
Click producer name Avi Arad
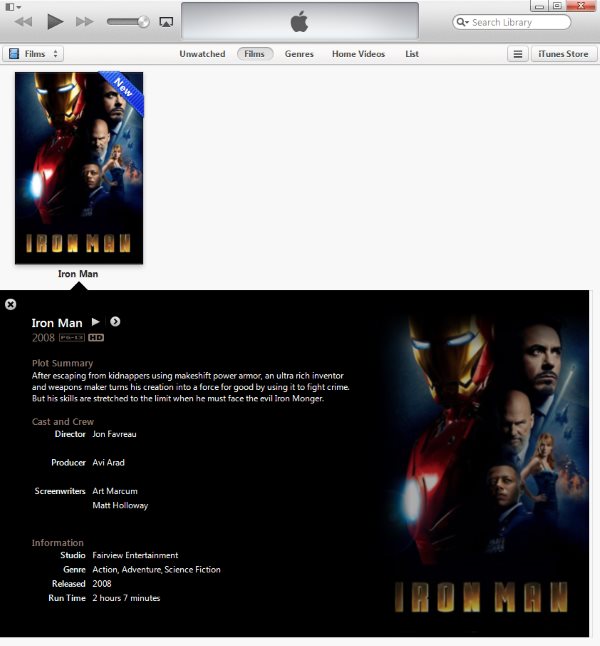(x=108, y=463)
